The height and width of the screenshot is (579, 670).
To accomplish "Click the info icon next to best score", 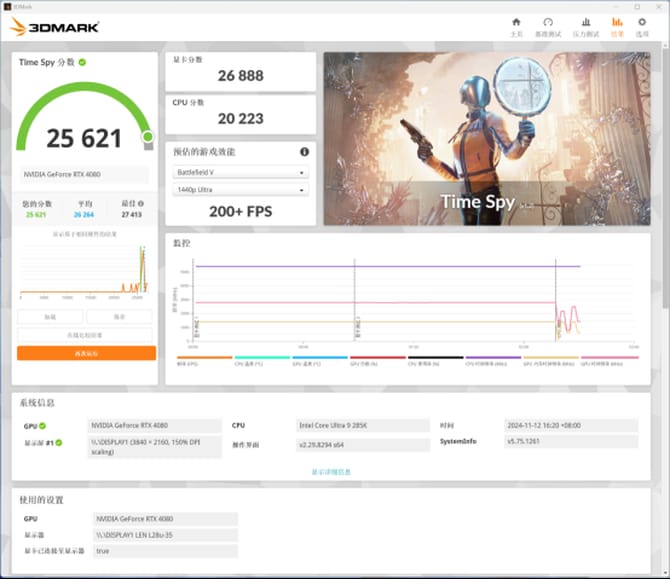I will [x=141, y=204].
